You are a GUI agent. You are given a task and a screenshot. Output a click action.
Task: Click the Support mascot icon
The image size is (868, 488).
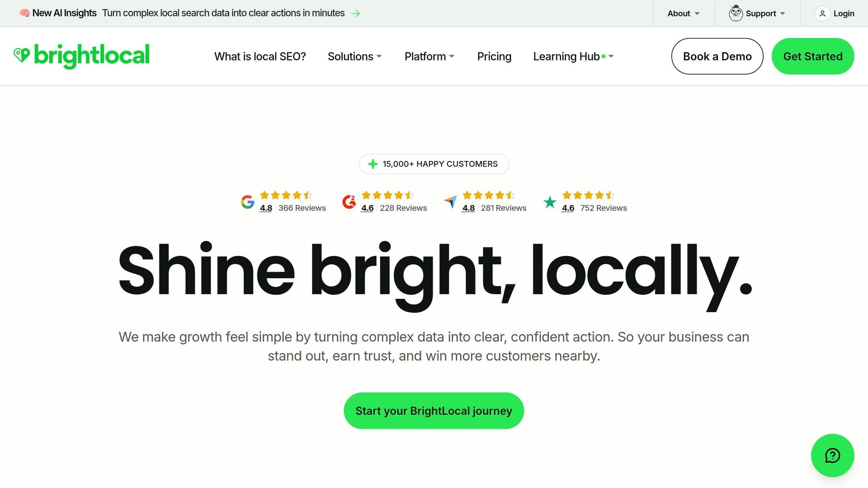[x=735, y=13]
